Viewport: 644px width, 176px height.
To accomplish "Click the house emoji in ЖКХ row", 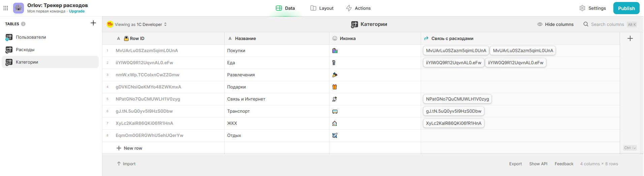I will click(x=334, y=124).
